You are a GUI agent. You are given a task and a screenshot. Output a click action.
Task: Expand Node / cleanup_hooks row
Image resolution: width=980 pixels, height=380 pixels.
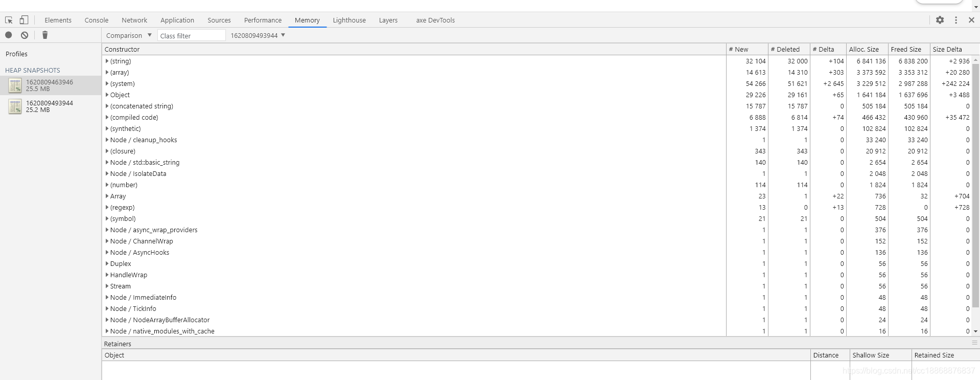click(x=107, y=140)
